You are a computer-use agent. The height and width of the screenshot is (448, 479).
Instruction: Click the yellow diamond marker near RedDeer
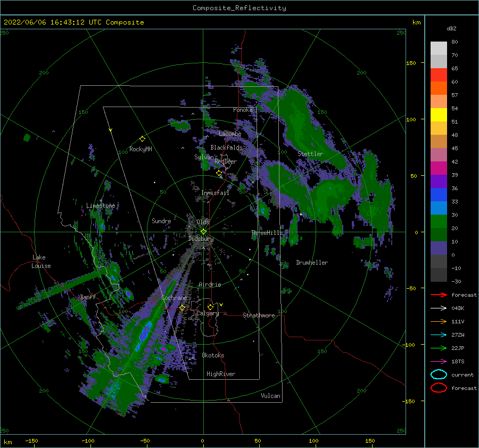pos(219,173)
